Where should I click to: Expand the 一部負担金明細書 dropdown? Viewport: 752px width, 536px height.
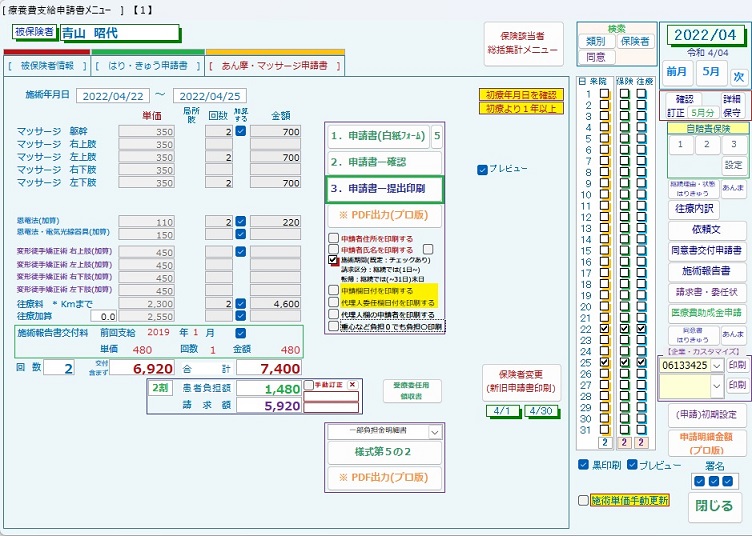pyautogui.click(x=435, y=431)
